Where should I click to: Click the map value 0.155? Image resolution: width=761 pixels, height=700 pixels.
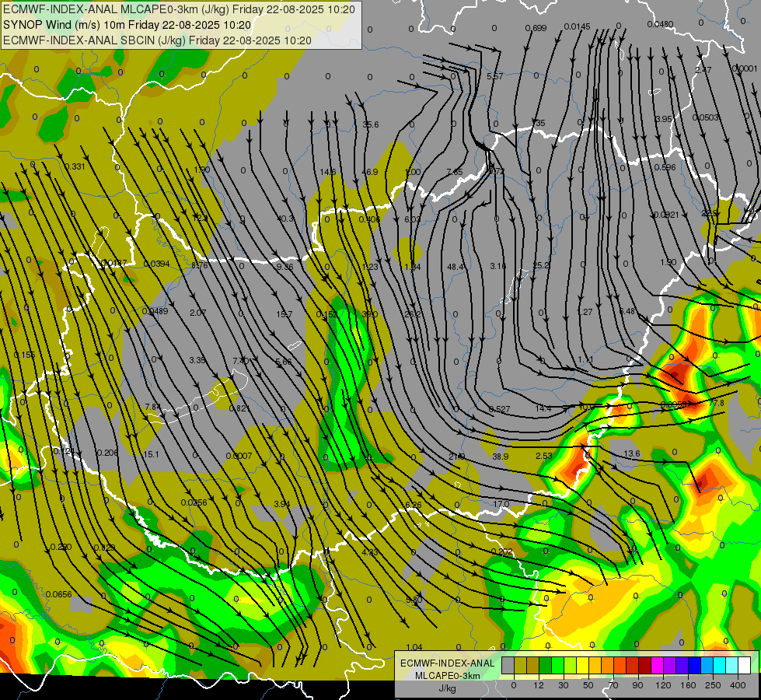24,355
